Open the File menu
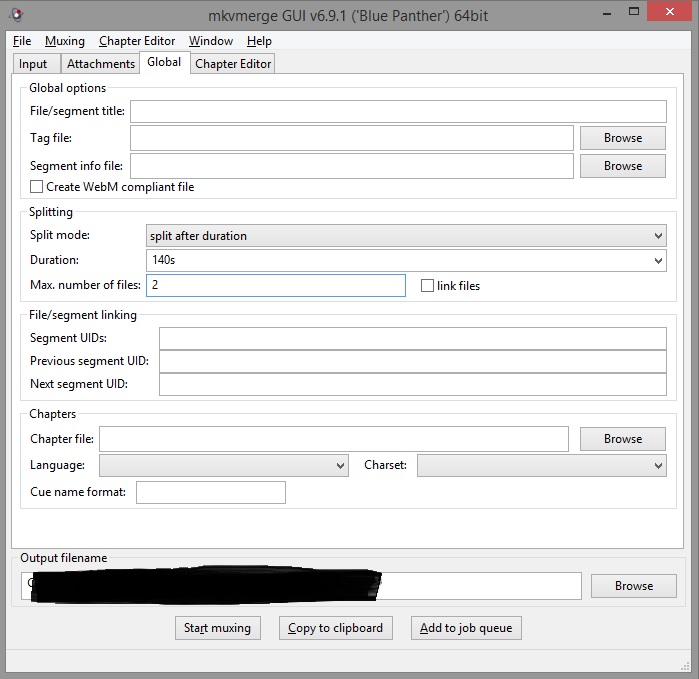Viewport: 699px width, 679px height. tap(22, 41)
